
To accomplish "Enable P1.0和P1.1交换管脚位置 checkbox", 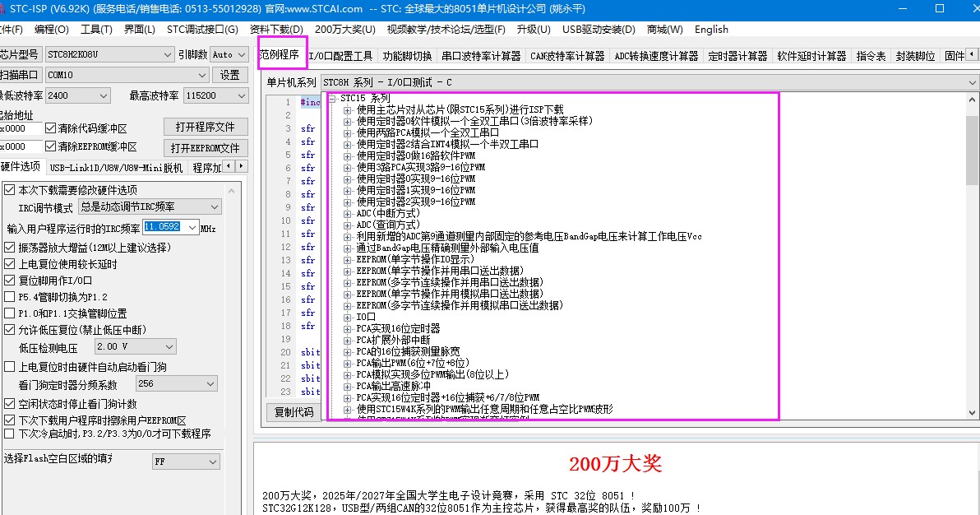I will [x=9, y=313].
